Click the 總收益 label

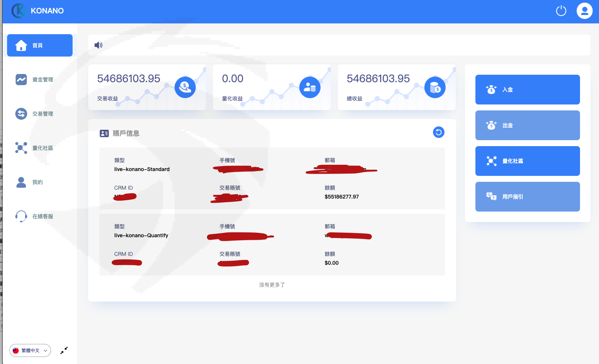pos(354,99)
